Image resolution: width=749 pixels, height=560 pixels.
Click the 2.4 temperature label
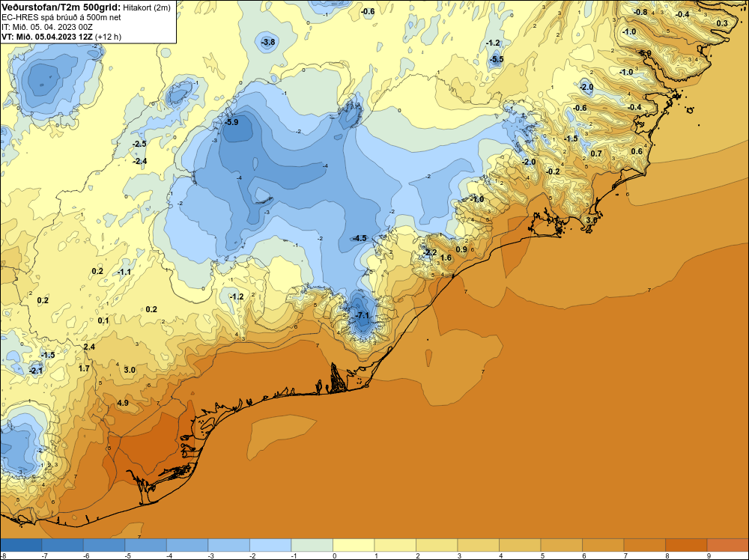click(x=89, y=347)
